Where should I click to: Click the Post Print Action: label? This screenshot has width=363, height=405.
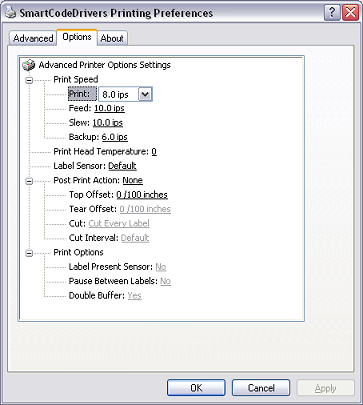(87, 180)
